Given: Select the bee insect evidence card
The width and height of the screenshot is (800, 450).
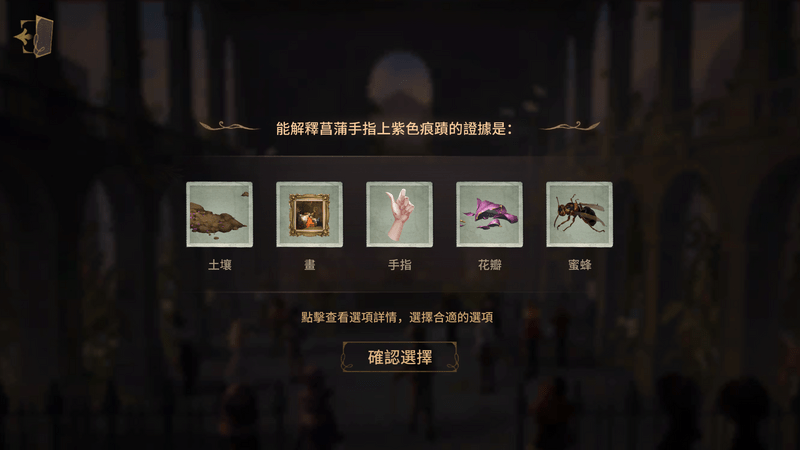Looking at the screenshot, I should coord(580,214).
